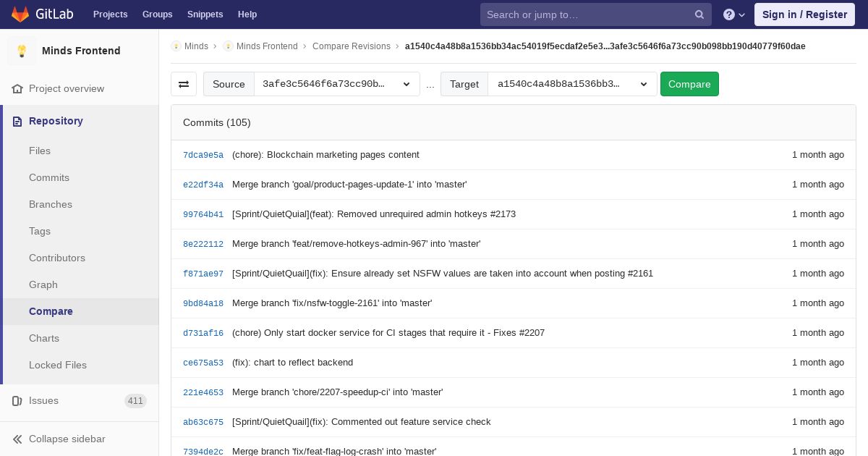Expand the help menu chevron

point(741,15)
